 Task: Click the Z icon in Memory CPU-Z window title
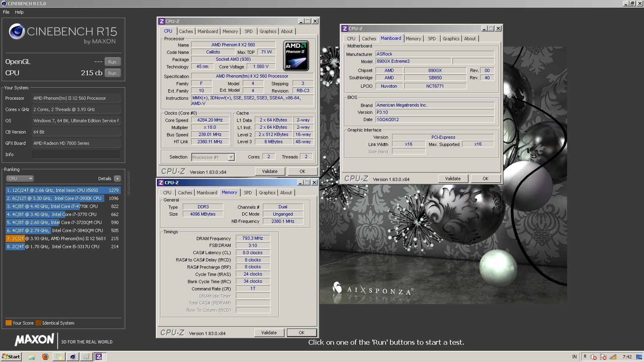coord(161,183)
